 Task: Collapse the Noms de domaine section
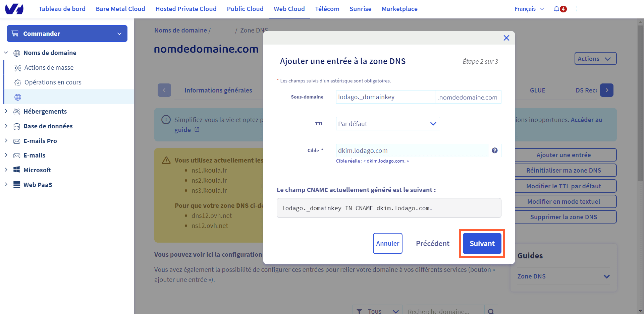click(6, 53)
